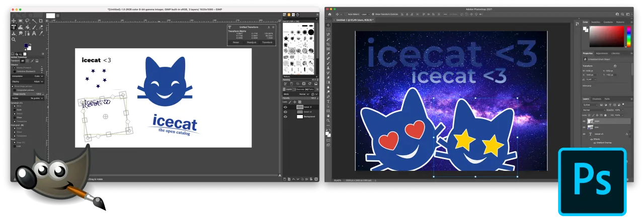The width and height of the screenshot is (644, 220).
Task: Switch to Paths tab in GIMP dock
Action: 310,89
